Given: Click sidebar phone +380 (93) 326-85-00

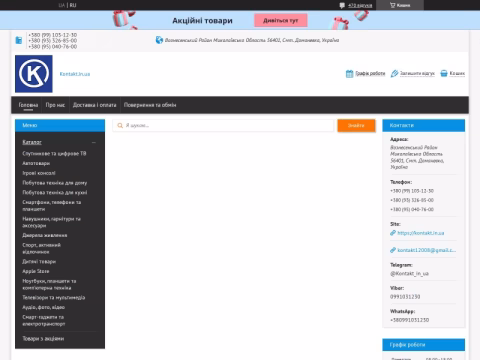Looking at the screenshot, I should [412, 200].
